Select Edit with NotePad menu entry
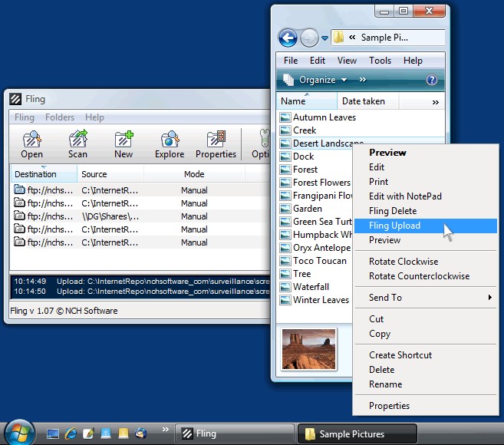Viewport: 504px width, 445px height. tap(426, 196)
